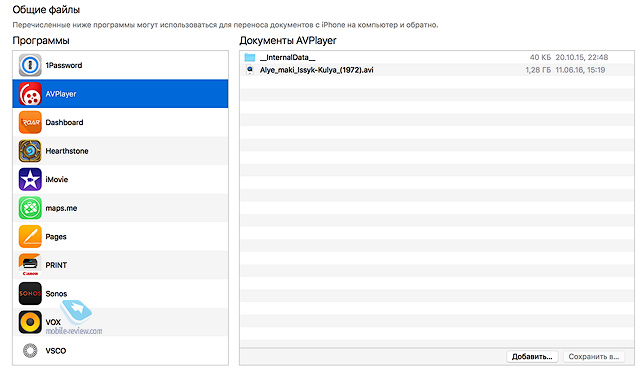Click the 1Password app icon
Screen dimensions: 640x374
[30, 65]
